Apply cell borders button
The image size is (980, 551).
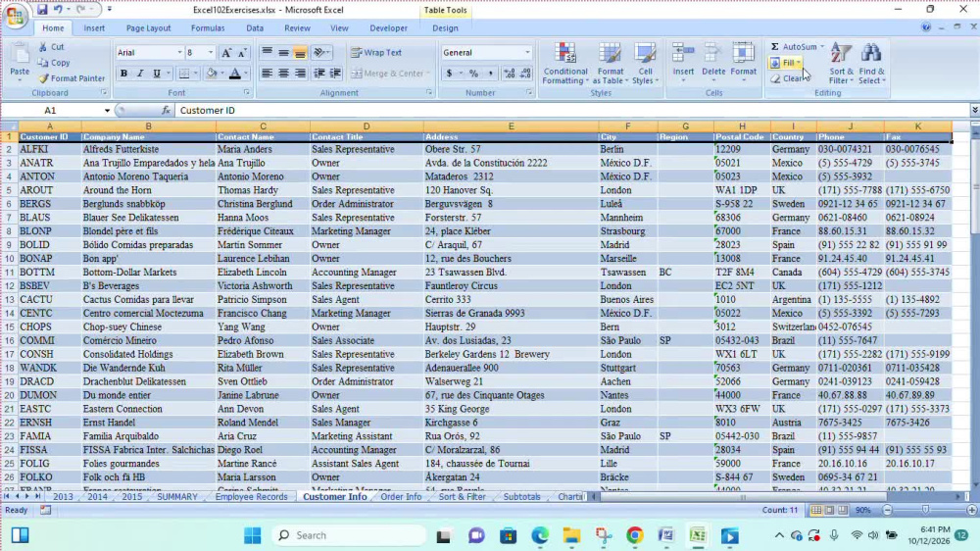coord(184,74)
